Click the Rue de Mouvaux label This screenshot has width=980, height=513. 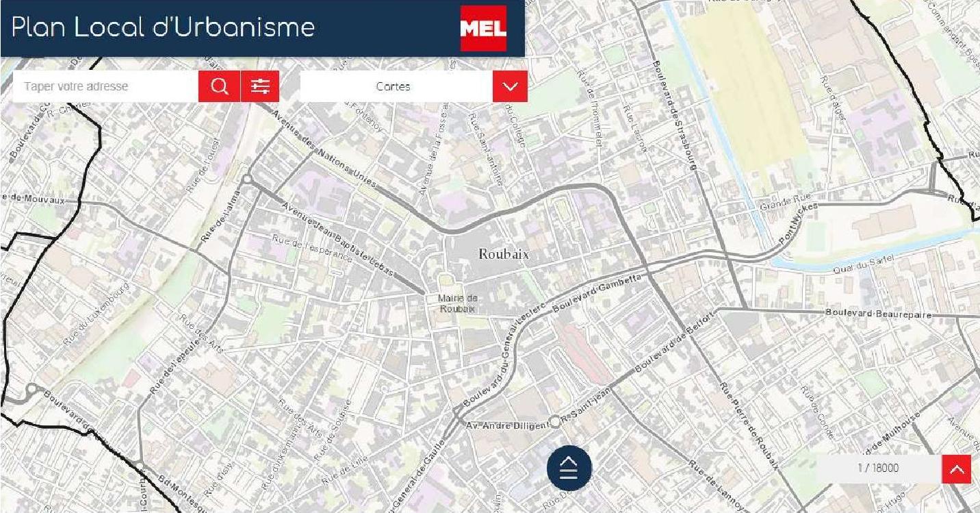pos(33,199)
